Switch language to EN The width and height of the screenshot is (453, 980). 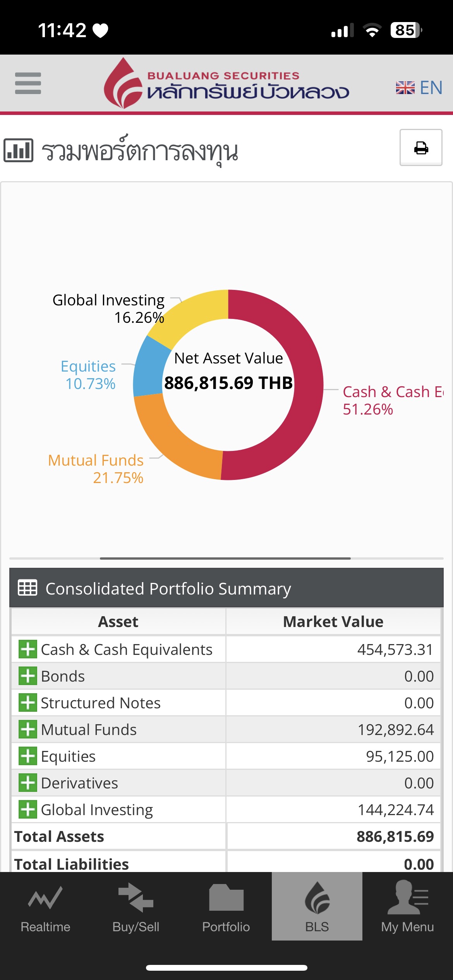(x=431, y=88)
